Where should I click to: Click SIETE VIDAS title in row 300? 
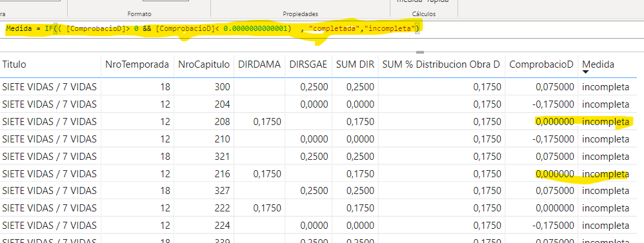point(49,87)
